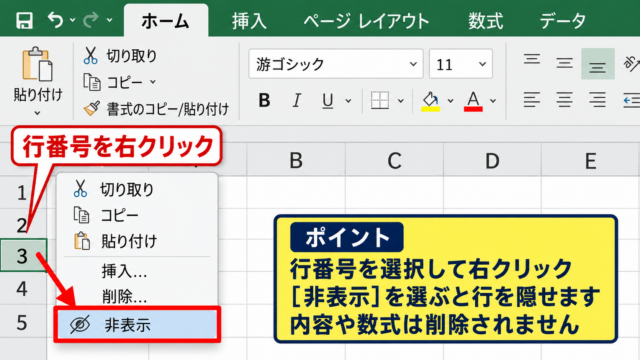Viewport: 640px width, 360px height.
Task: Choose 貼り付け in the context menu
Action: click(x=137, y=241)
